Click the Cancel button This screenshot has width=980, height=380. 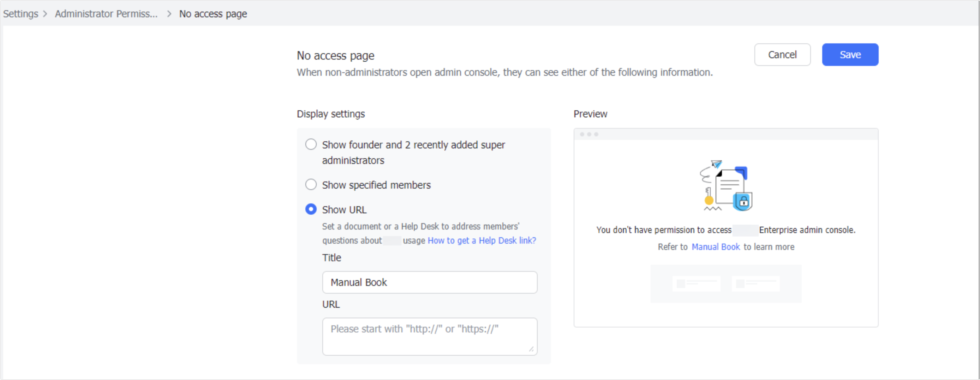point(782,54)
